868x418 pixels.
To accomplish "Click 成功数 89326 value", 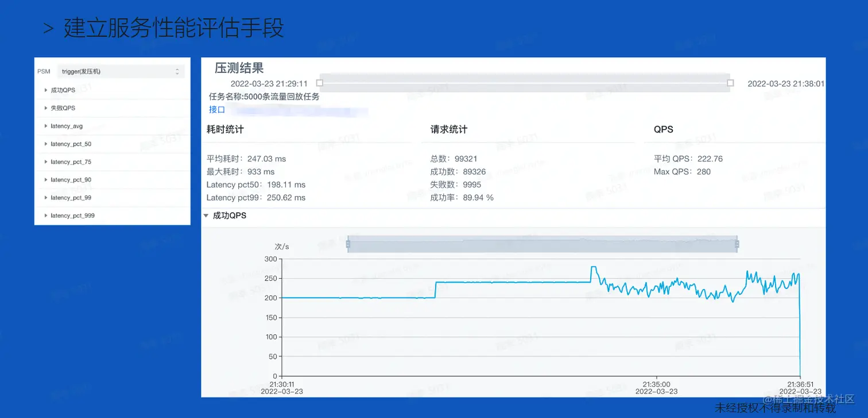I will coord(474,171).
